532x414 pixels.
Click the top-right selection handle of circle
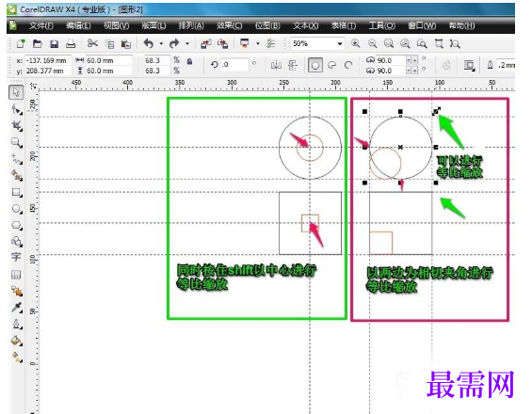436,111
